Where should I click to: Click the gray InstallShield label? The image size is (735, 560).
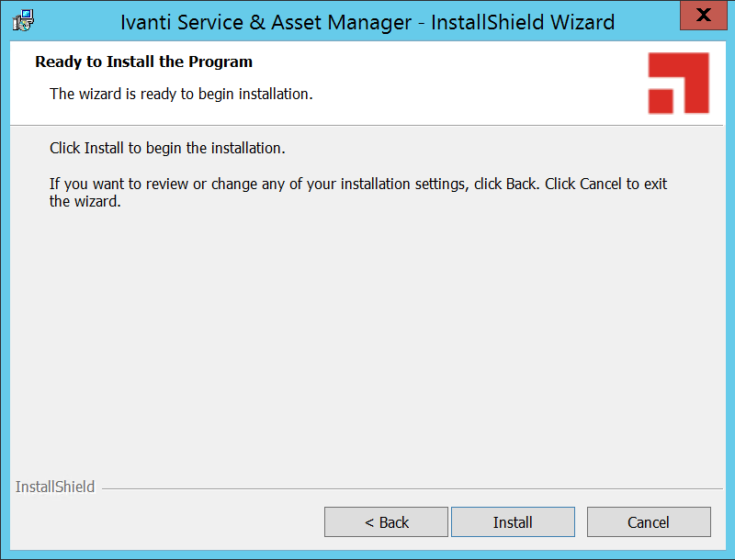(x=55, y=487)
